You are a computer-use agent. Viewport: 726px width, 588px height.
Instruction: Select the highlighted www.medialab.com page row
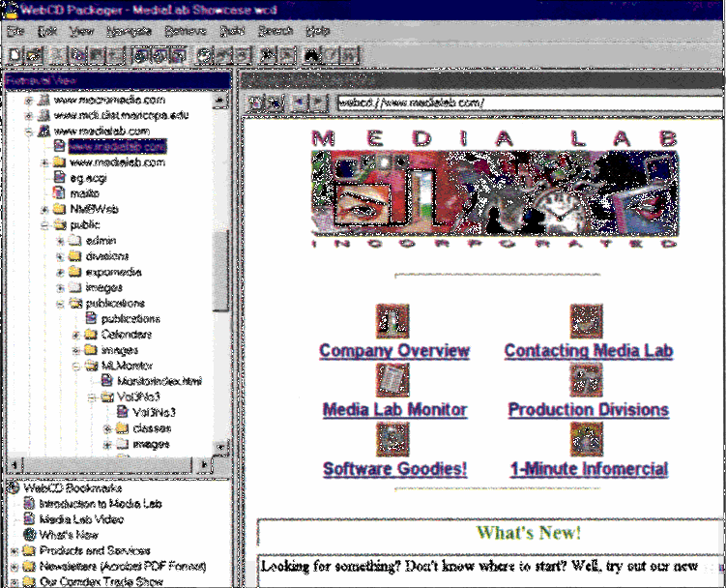[117, 146]
